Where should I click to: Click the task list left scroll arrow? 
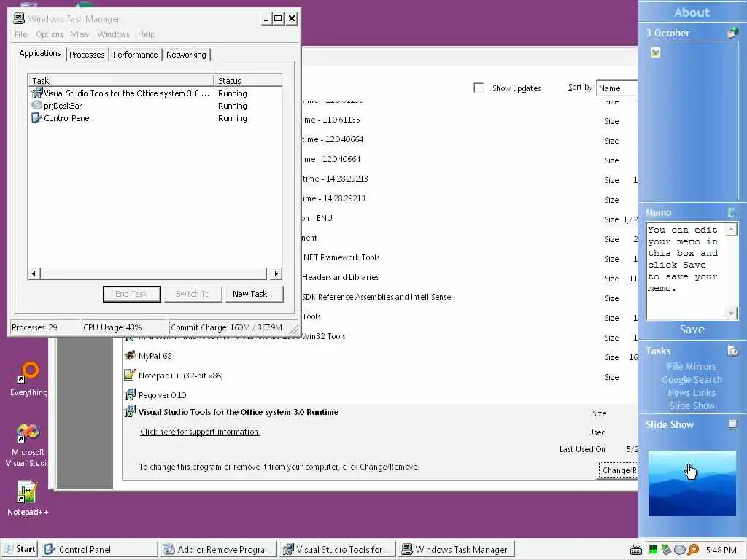[34, 273]
